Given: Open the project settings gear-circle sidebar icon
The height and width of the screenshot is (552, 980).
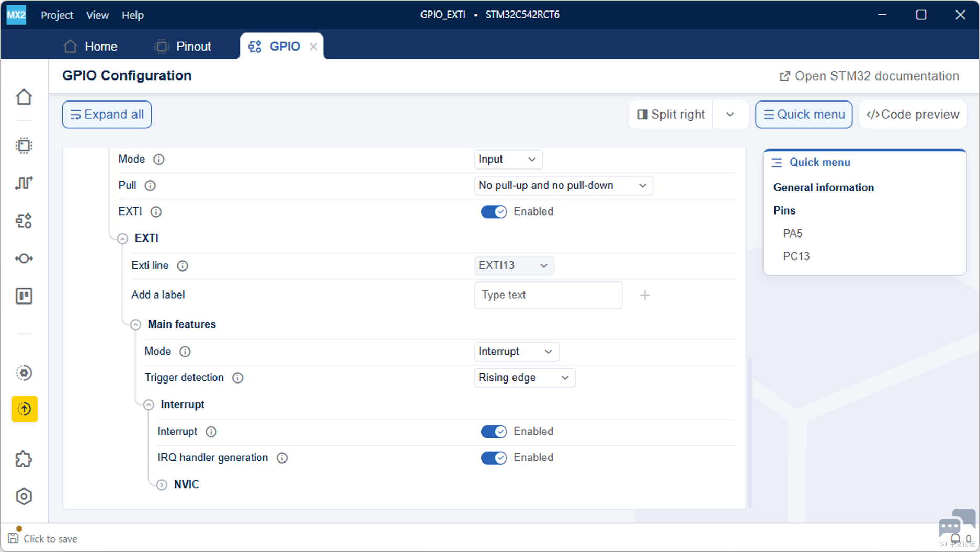Looking at the screenshot, I should (x=24, y=373).
